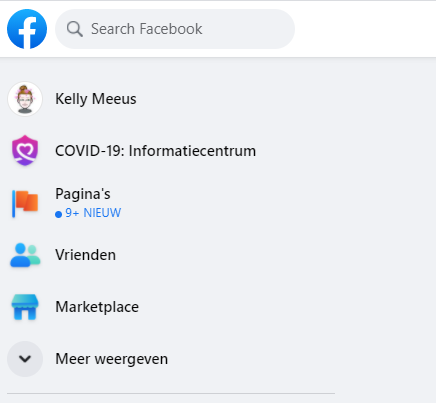Select the Marketplace text label

(x=97, y=307)
